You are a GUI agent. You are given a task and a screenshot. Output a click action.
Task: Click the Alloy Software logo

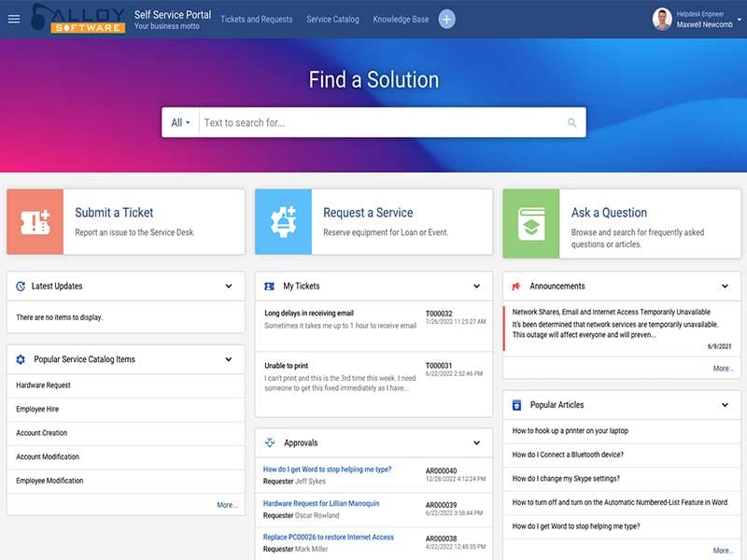pos(78,19)
